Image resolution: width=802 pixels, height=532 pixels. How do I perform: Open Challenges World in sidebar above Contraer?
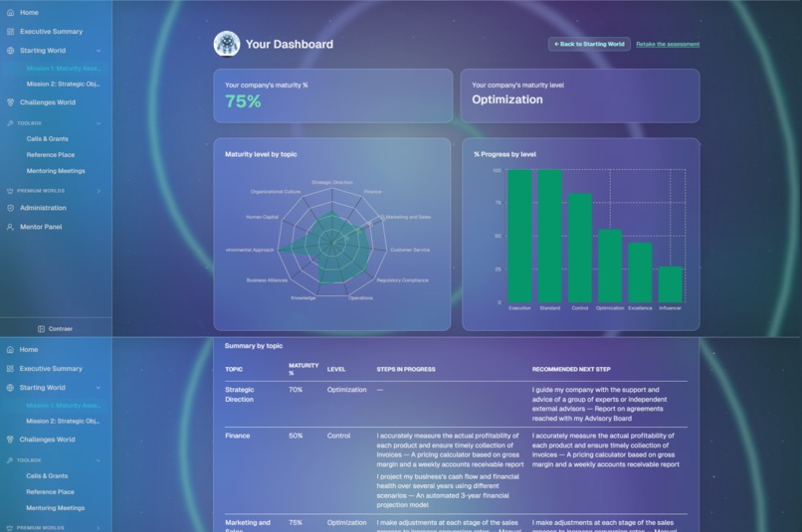point(48,102)
